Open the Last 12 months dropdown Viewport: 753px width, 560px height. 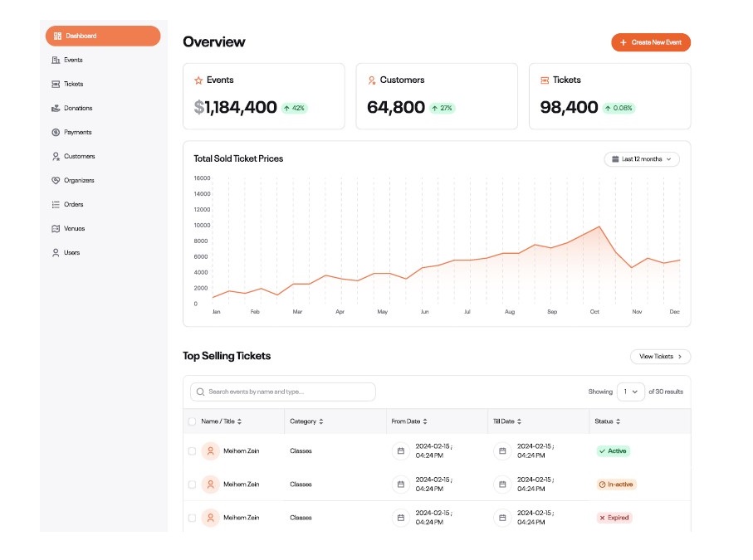(x=642, y=159)
